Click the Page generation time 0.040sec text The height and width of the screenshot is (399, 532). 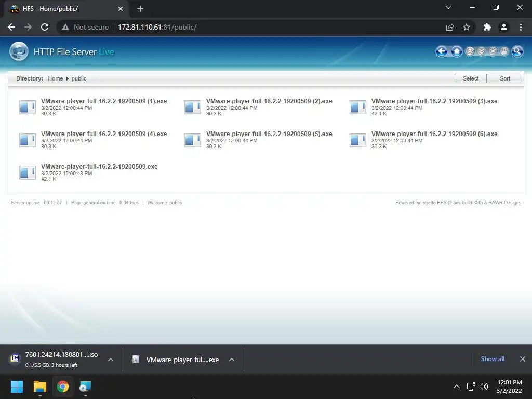pos(105,203)
